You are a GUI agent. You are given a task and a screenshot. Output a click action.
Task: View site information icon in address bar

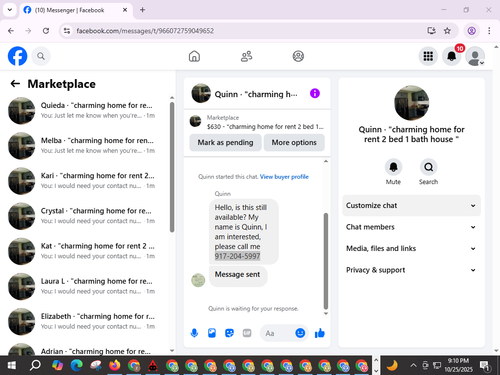coord(67,31)
